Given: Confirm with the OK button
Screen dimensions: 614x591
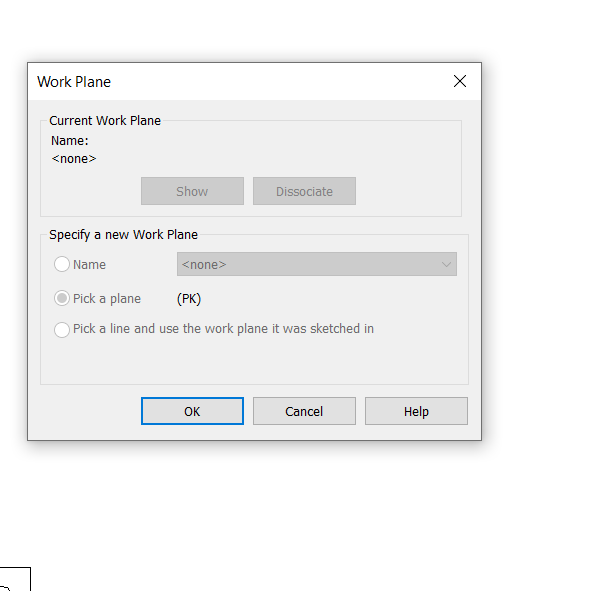Looking at the screenshot, I should (x=192, y=411).
